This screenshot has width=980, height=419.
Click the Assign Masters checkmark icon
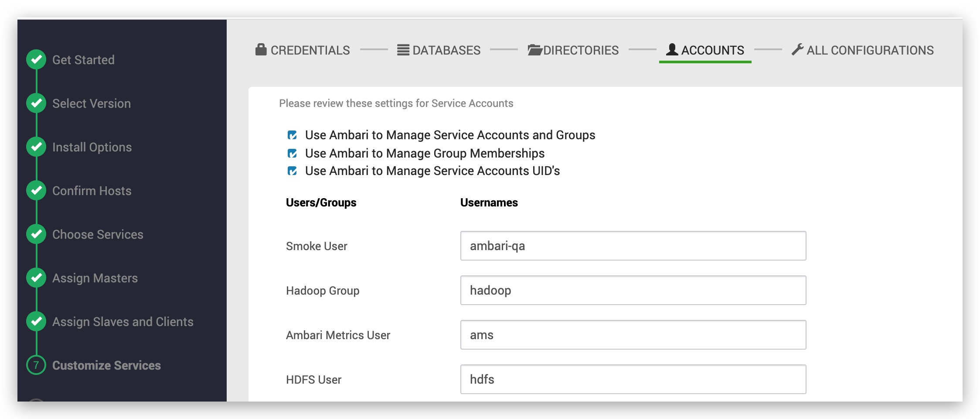click(x=36, y=278)
